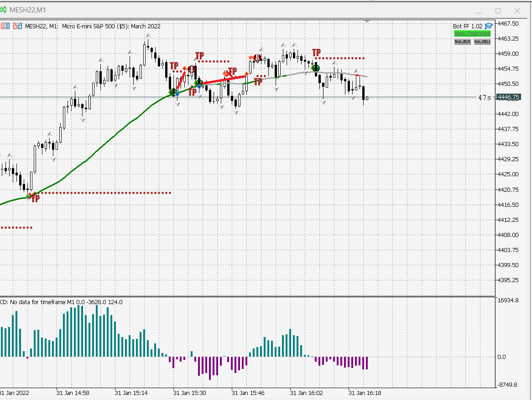Click the 4429.25 price scale label
The image size is (532, 400).
click(x=508, y=159)
